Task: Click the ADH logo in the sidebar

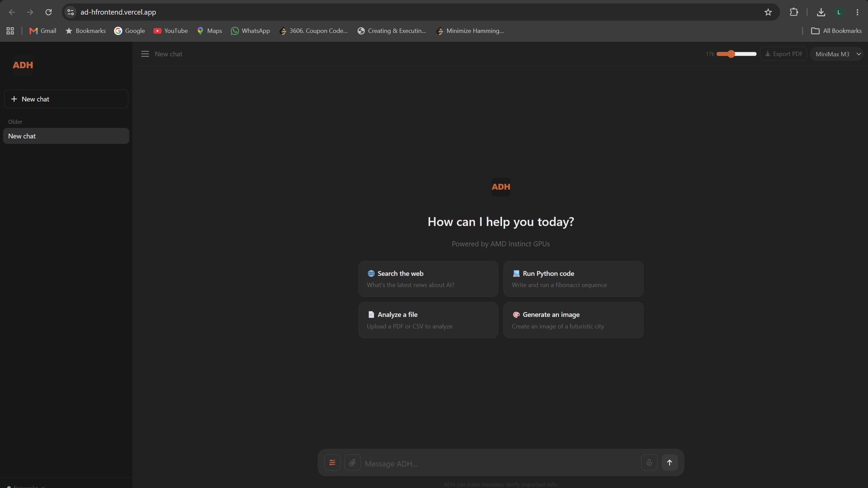Action: coord(23,65)
